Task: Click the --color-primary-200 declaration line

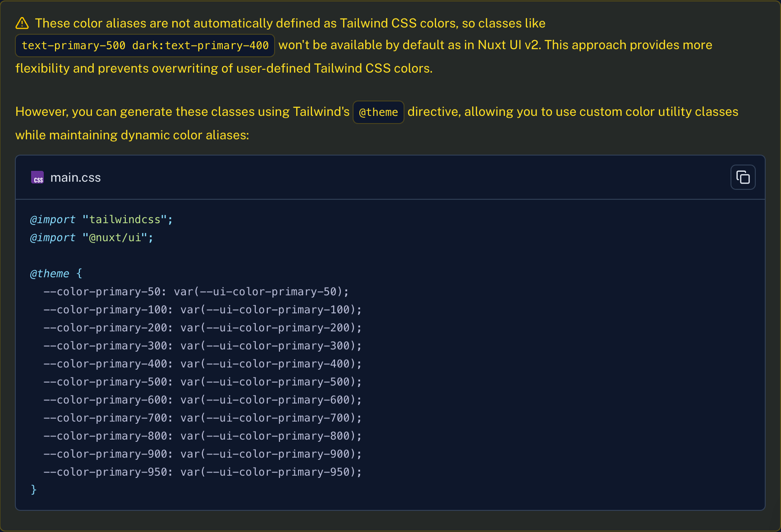Action: click(x=202, y=328)
